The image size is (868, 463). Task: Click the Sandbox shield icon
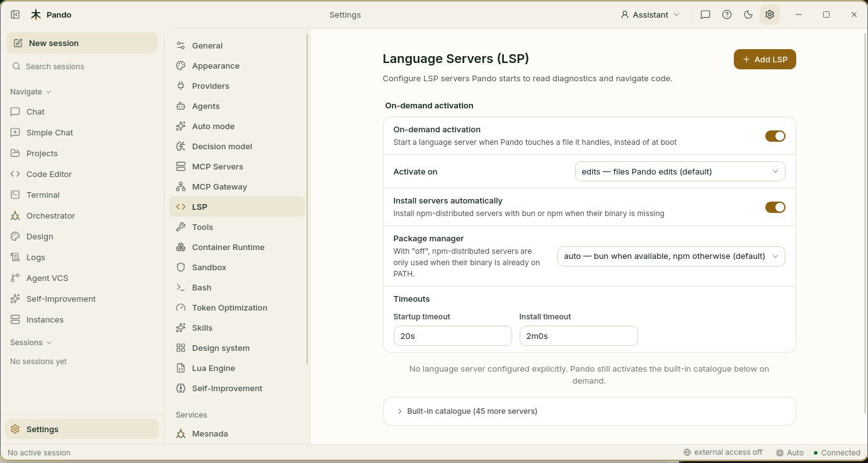(x=181, y=267)
